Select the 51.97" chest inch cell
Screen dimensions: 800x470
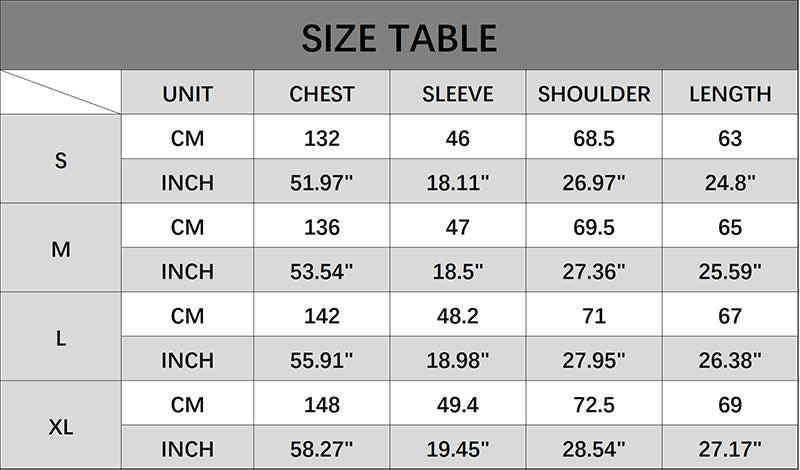pyautogui.click(x=322, y=183)
